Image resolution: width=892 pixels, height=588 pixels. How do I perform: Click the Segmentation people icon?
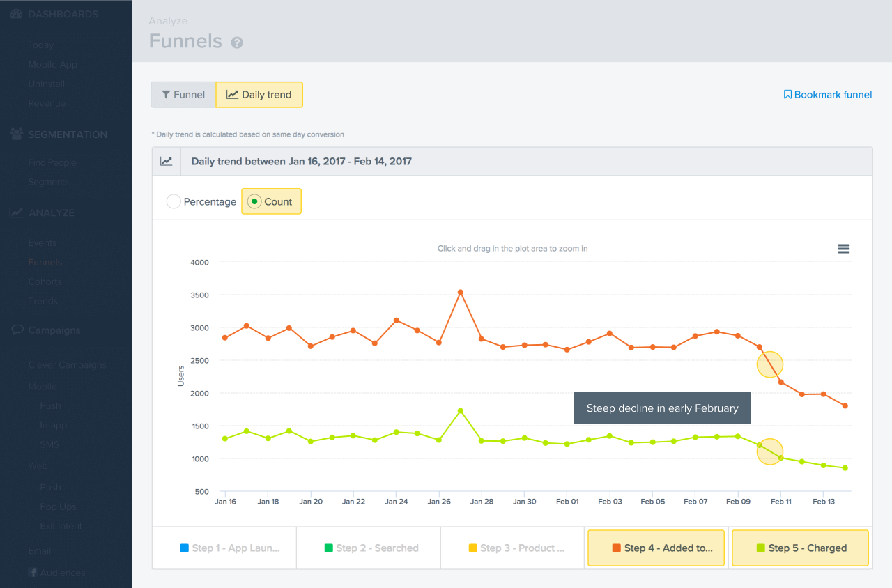15,134
